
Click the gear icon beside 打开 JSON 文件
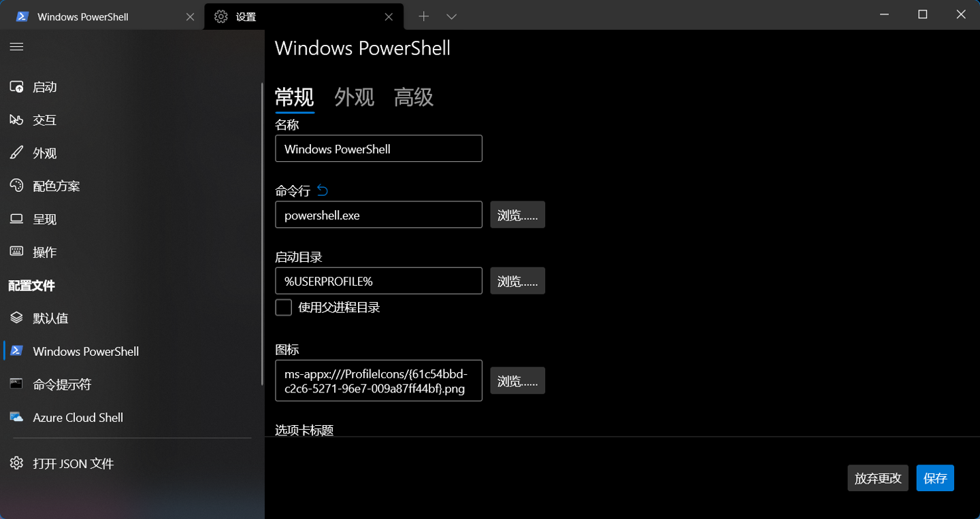(17, 463)
